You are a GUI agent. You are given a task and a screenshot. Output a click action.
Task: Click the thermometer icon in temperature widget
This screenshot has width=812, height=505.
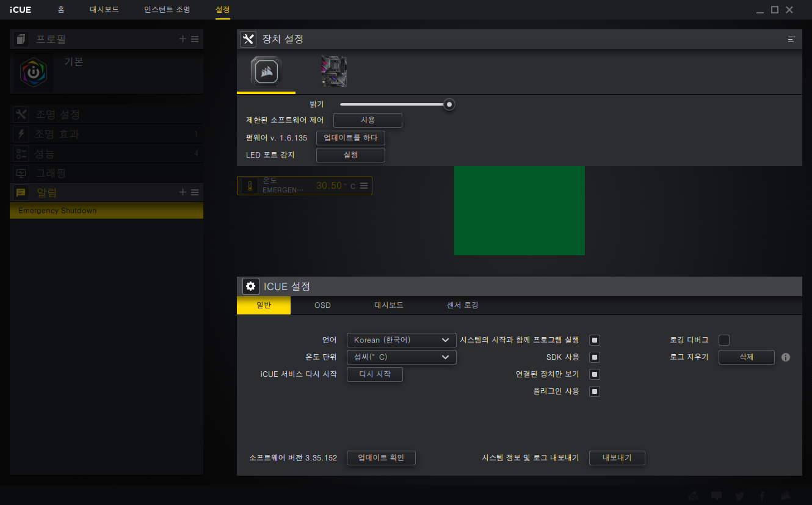click(x=249, y=186)
